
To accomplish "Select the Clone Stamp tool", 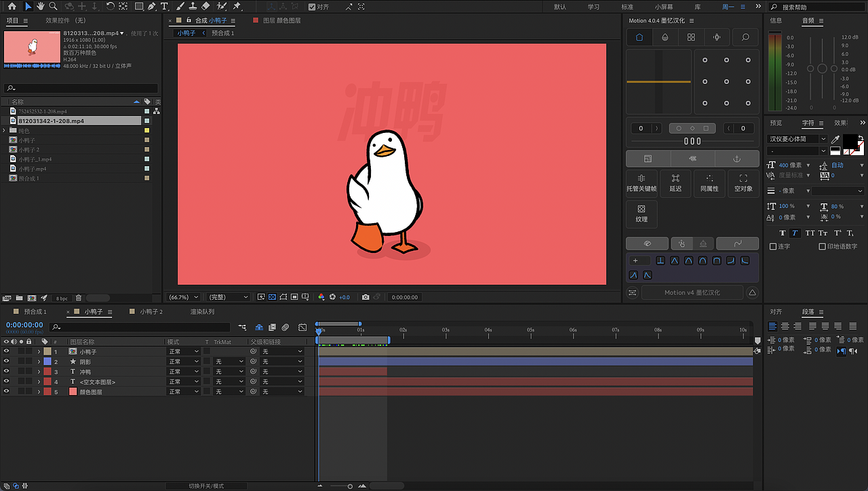I will [x=193, y=6].
